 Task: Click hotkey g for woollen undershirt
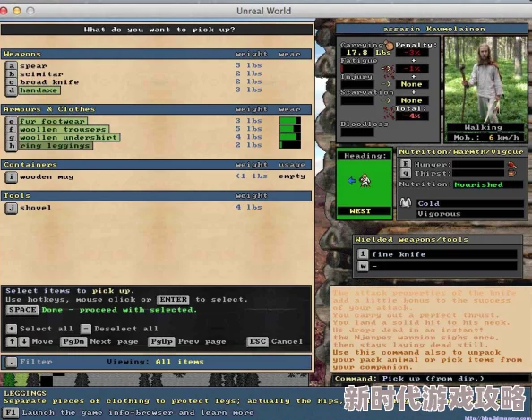pos(12,137)
